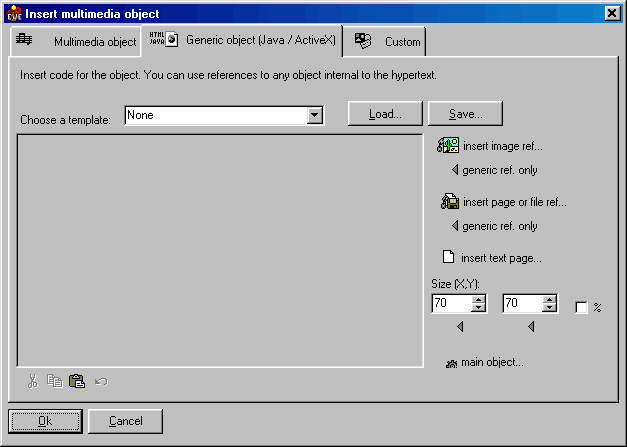Click the Load... button
This screenshot has height=447, width=627.
tap(385, 114)
